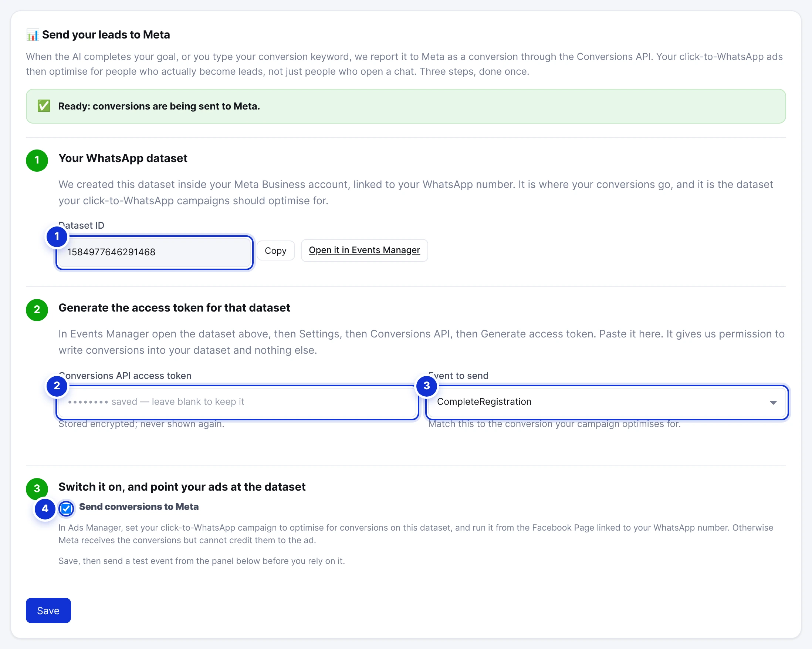The image size is (812, 649).
Task: Click the "Send conversions to Meta" label
Action: 139,507
